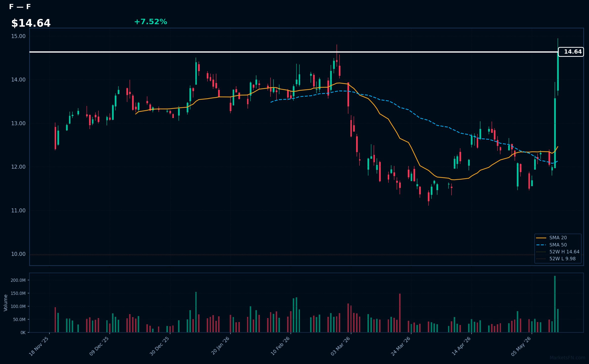589x364 pixels.
Task: Click the 13.00 price axis label
Action: [x=18, y=123]
